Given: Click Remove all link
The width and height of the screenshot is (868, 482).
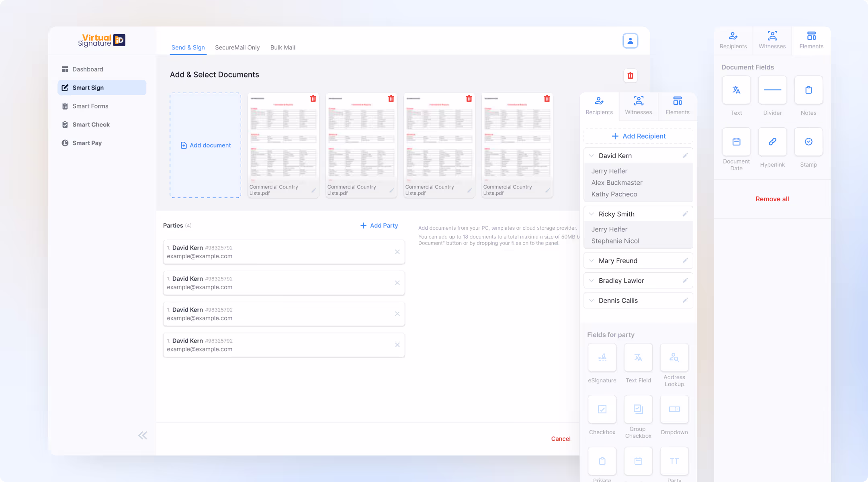Looking at the screenshot, I should click(772, 199).
